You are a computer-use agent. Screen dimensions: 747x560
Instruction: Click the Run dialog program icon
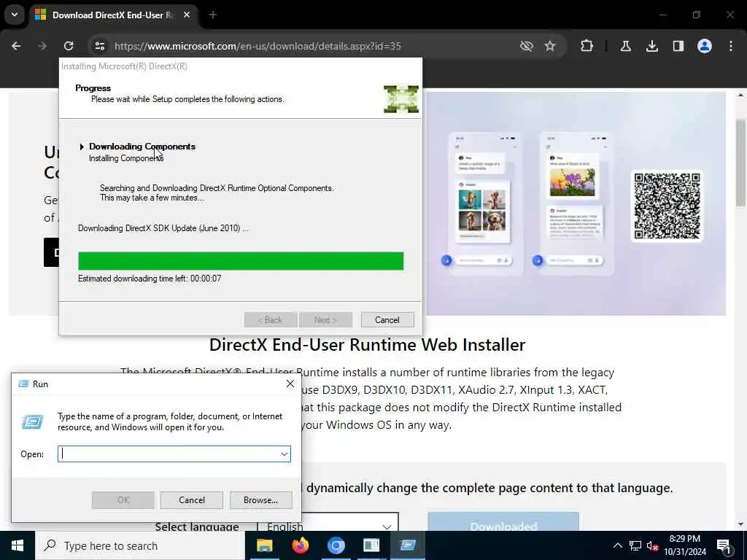click(x=32, y=421)
